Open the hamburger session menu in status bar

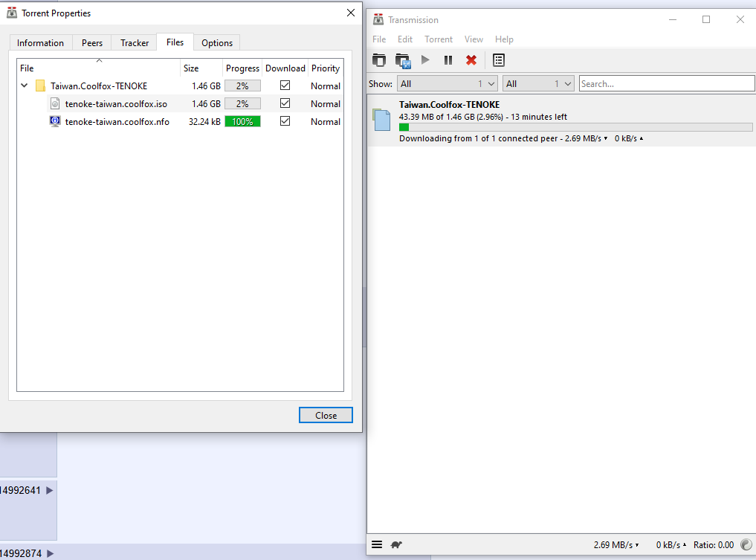[377, 544]
